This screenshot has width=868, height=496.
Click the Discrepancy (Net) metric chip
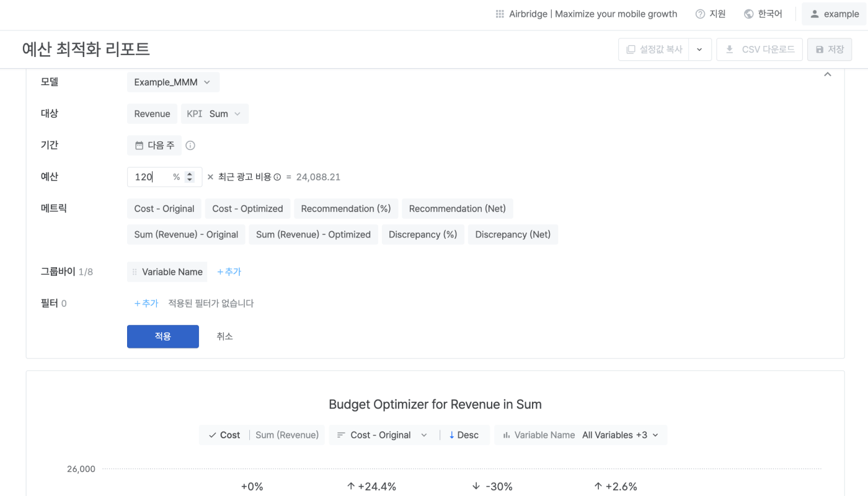coord(513,234)
